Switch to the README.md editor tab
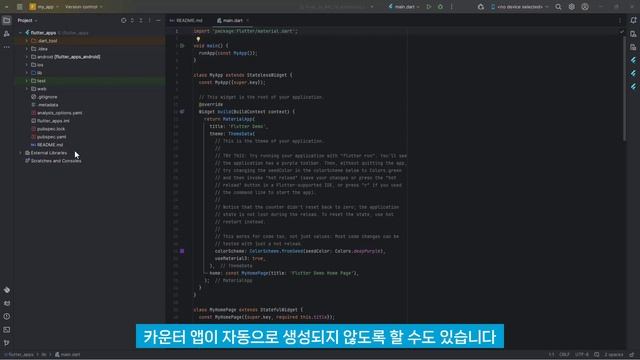This screenshot has height=360, width=640. coord(186,20)
